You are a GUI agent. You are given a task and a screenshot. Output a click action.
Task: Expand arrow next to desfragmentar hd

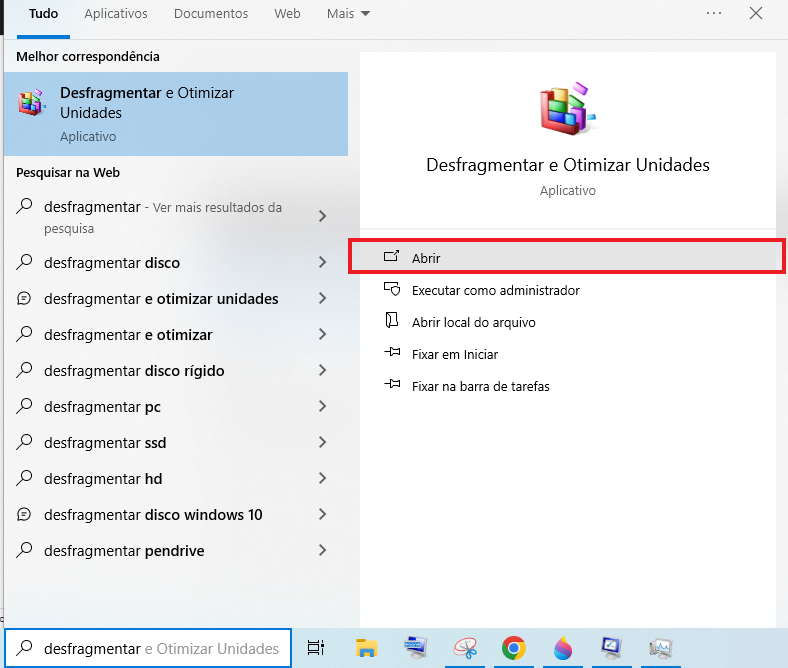[x=323, y=479]
